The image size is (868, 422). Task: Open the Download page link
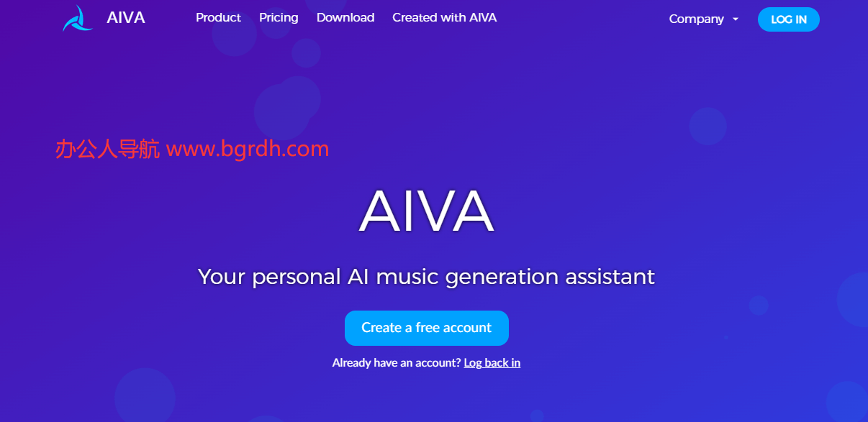pos(345,18)
